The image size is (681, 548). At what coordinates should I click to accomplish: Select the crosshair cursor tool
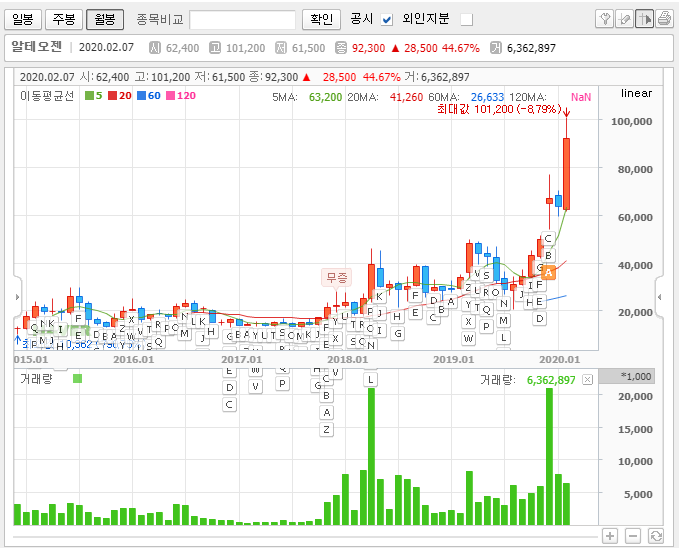pyautogui.click(x=645, y=19)
